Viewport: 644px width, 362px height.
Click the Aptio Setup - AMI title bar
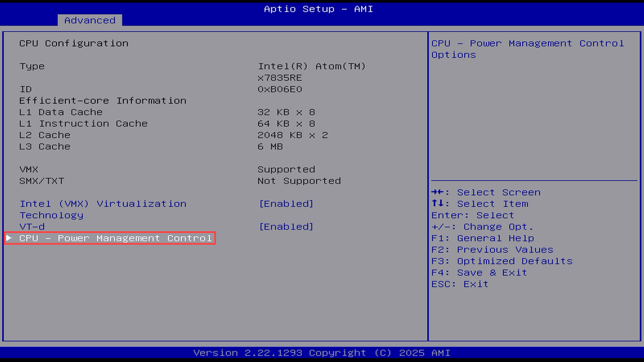click(x=318, y=9)
